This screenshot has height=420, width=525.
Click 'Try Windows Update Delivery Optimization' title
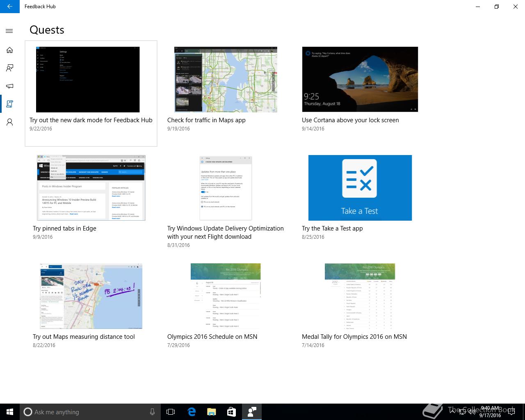pos(226,233)
